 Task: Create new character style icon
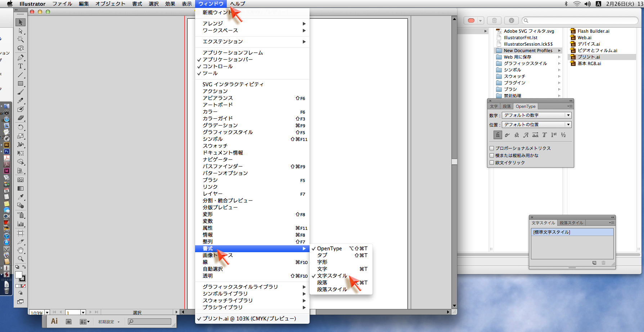point(594,263)
